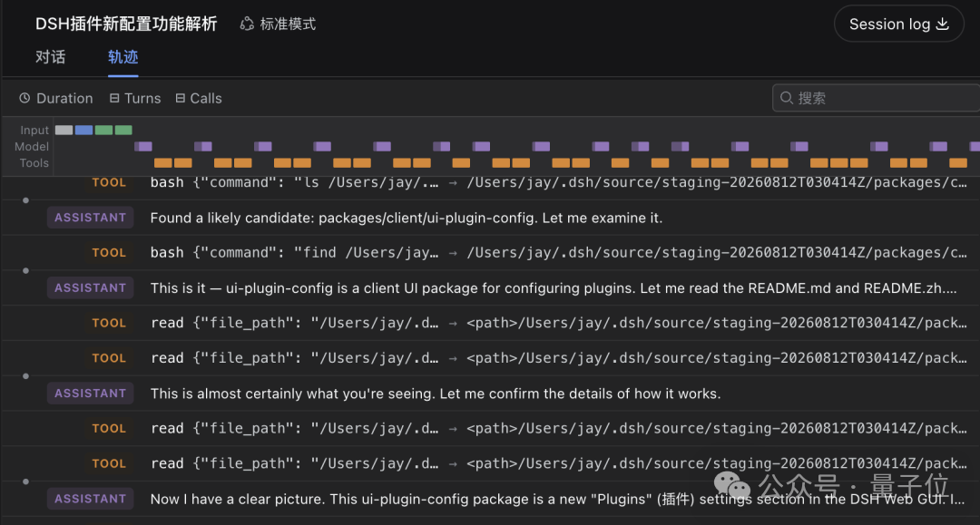The height and width of the screenshot is (525, 980).
Task: Switch to the 对话 tab
Action: 51,57
